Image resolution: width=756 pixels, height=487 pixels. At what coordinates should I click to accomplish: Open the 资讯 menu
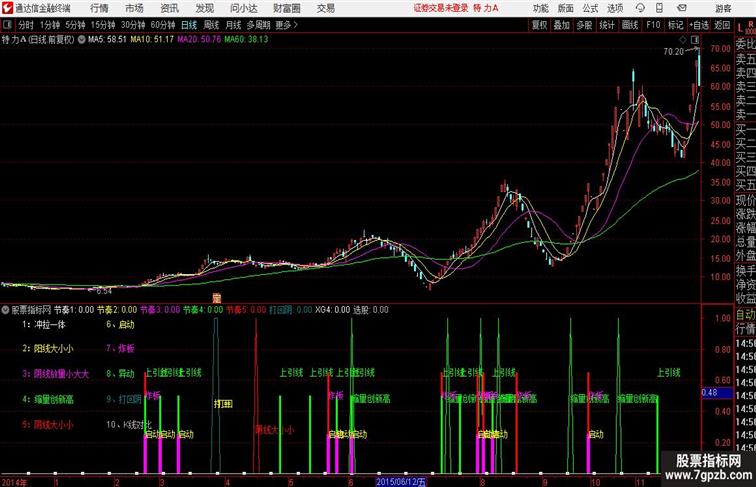click(169, 8)
